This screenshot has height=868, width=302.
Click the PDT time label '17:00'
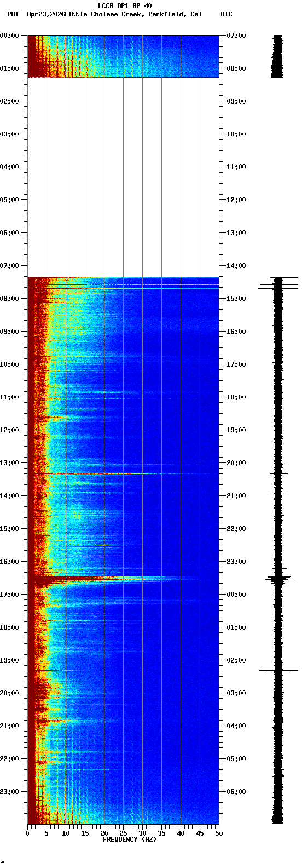coord(9,595)
